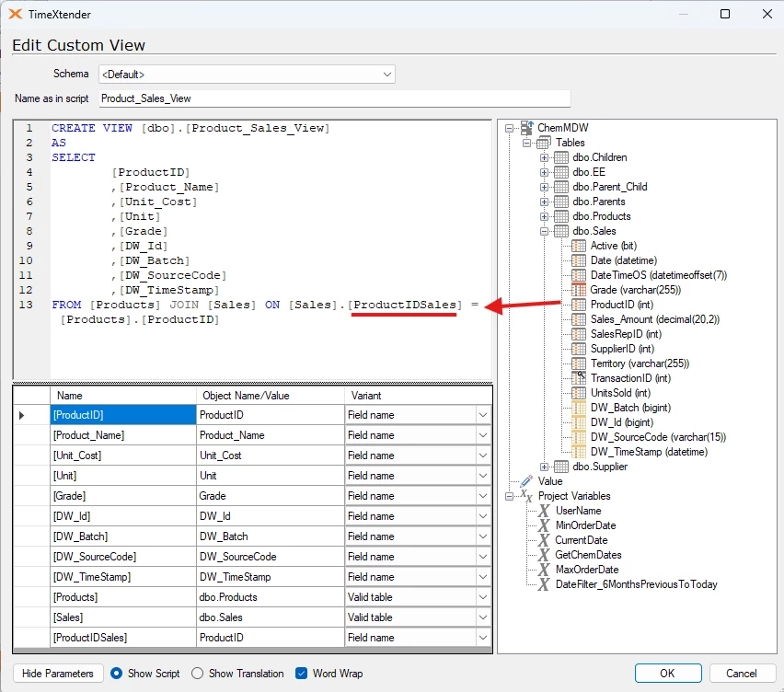Click the ProductID (int) field icon
The height and width of the screenshot is (692, 784).
coord(579,305)
